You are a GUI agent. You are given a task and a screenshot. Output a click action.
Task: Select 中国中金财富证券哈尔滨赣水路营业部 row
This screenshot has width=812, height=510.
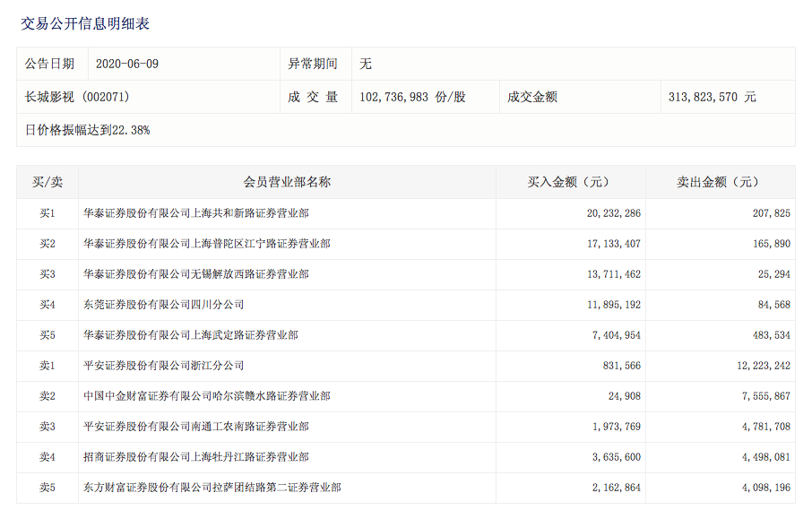point(207,396)
